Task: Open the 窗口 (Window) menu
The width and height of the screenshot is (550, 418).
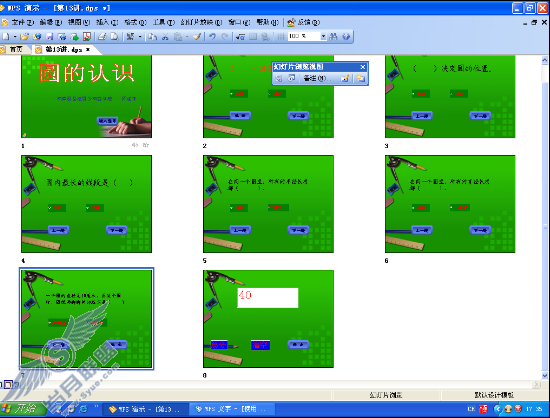Action: pos(239,22)
